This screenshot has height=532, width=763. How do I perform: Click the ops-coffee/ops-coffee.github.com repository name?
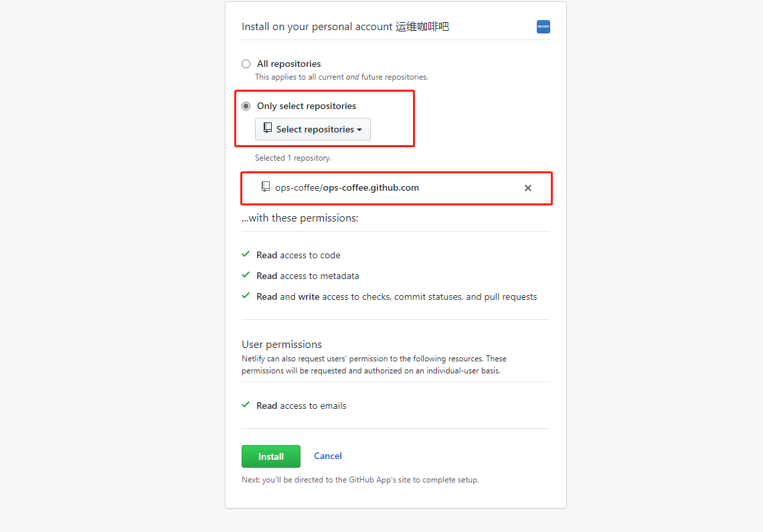click(x=347, y=188)
